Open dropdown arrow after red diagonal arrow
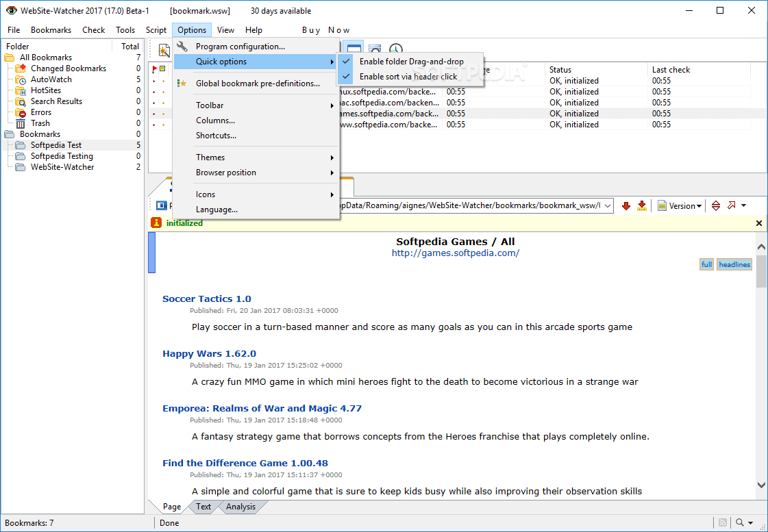 [x=743, y=205]
